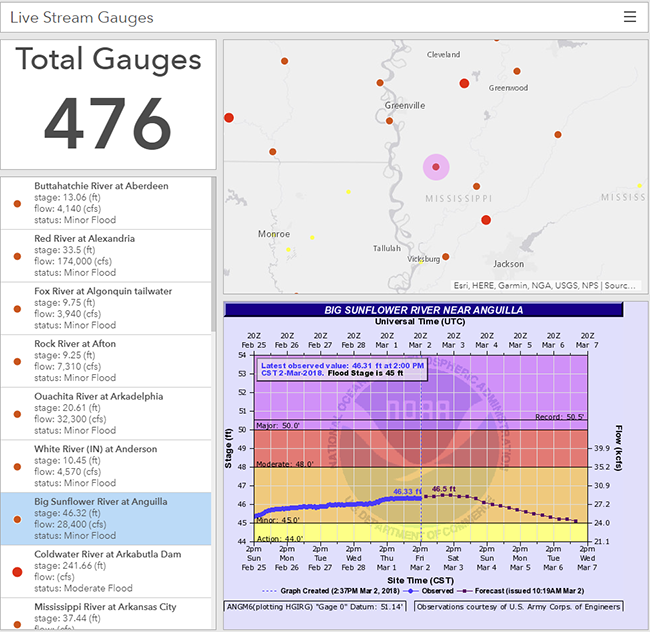This screenshot has height=632, width=650.
Task: Click the red gauge marker near Cleveland
Action: pos(463,84)
